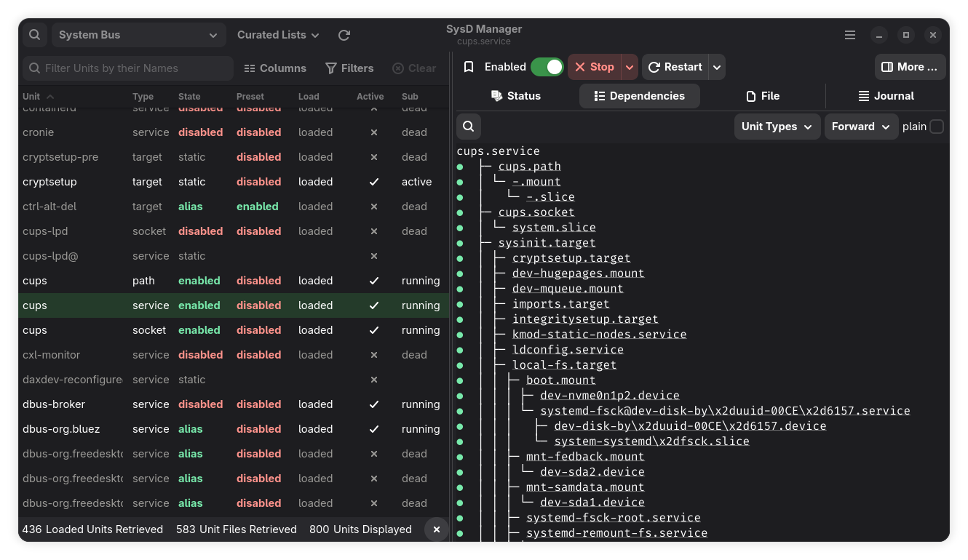Viewport: 968px width, 560px height.
Task: Open the More ... panel button
Action: click(x=911, y=67)
